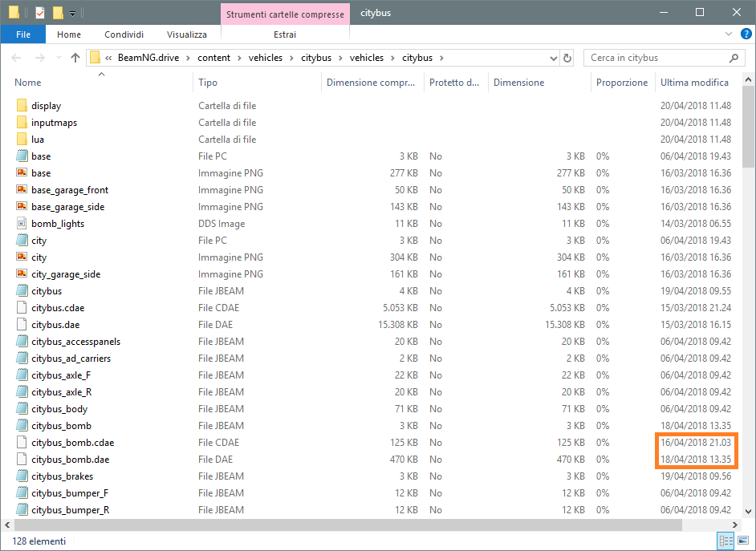Image resolution: width=756 pixels, height=551 pixels.
Task: Click city_garage_side image icon
Action: click(x=22, y=274)
